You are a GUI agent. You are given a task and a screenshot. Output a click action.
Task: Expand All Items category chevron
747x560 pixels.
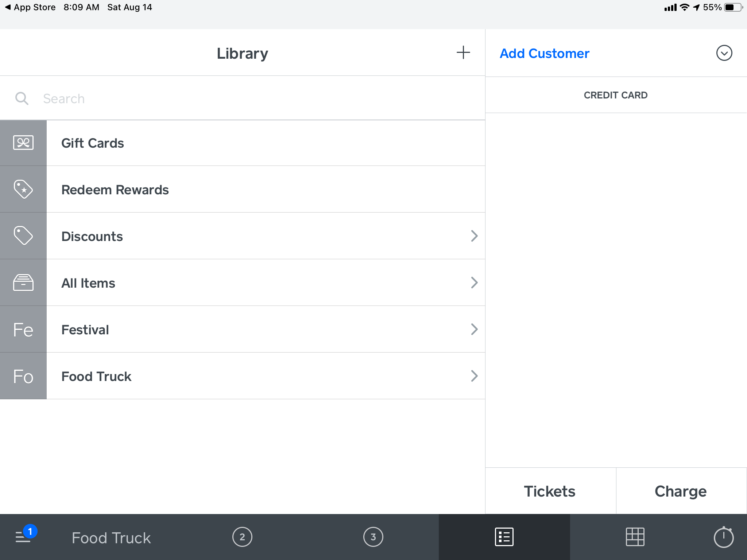pyautogui.click(x=474, y=283)
